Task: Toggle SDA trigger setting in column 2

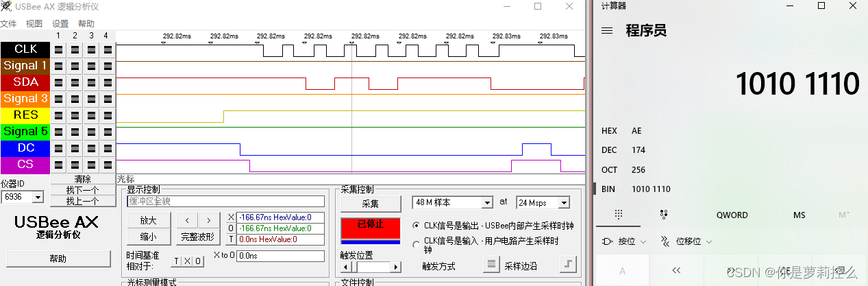Action: click(75, 82)
